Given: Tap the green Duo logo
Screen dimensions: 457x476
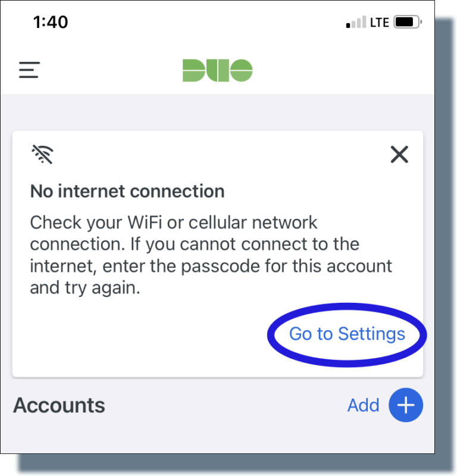Looking at the screenshot, I should pos(217,70).
